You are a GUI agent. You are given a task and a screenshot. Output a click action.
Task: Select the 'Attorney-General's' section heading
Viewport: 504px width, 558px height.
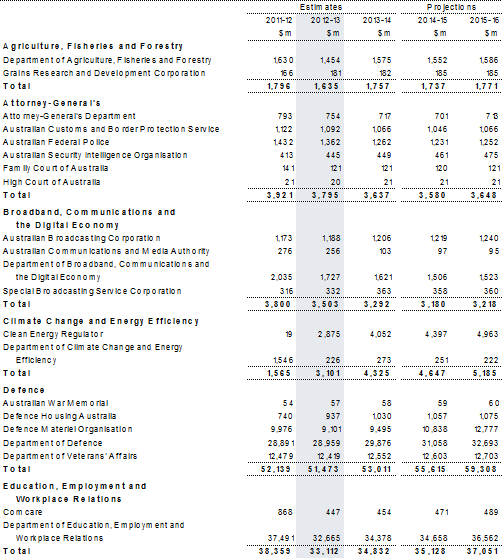pyautogui.click(x=52, y=103)
